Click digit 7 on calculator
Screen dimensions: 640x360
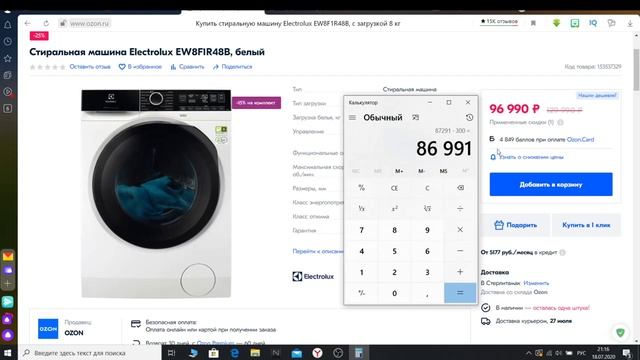coord(361,230)
